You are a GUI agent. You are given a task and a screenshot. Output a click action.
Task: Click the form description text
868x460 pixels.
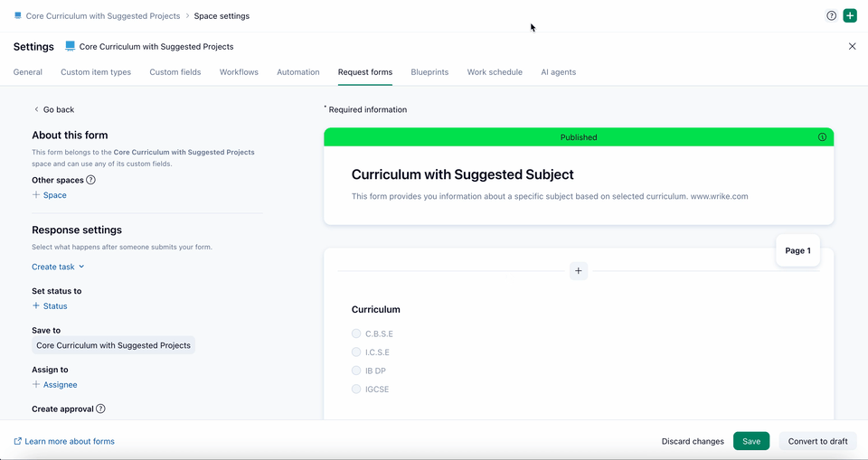[550, 196]
